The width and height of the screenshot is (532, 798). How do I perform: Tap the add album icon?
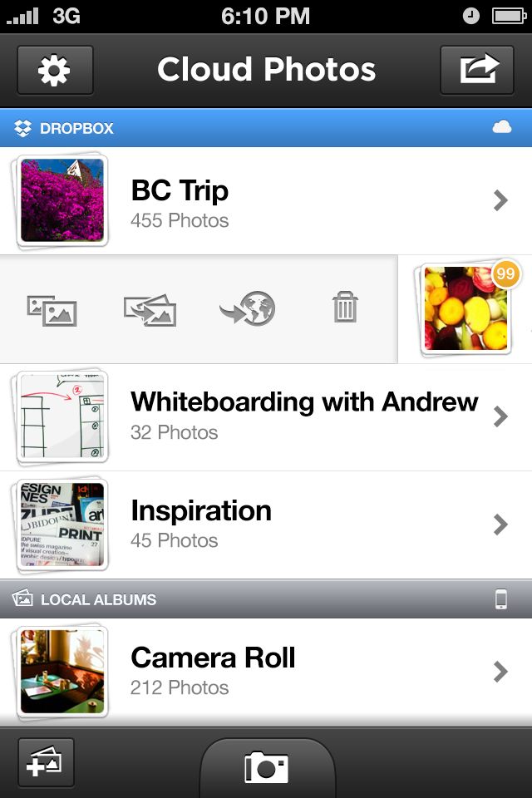[46, 762]
